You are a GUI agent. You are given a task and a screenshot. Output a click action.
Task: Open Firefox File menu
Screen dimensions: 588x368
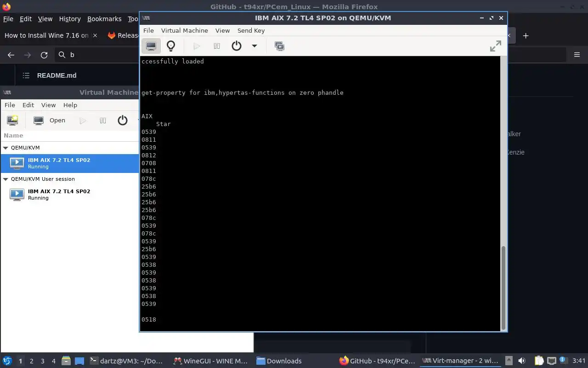coord(8,19)
